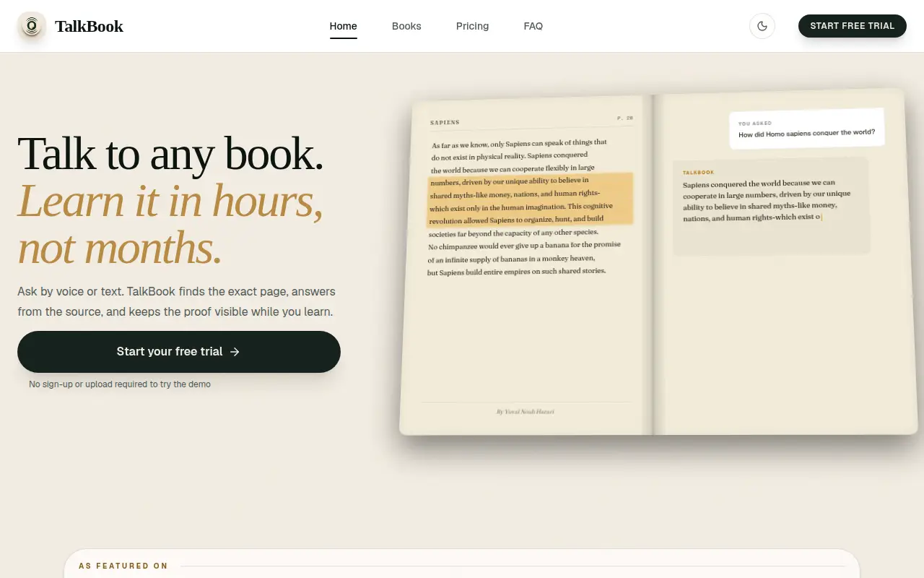The image size is (924, 578).
Task: Click the TalkBook brand name
Action: (89, 26)
